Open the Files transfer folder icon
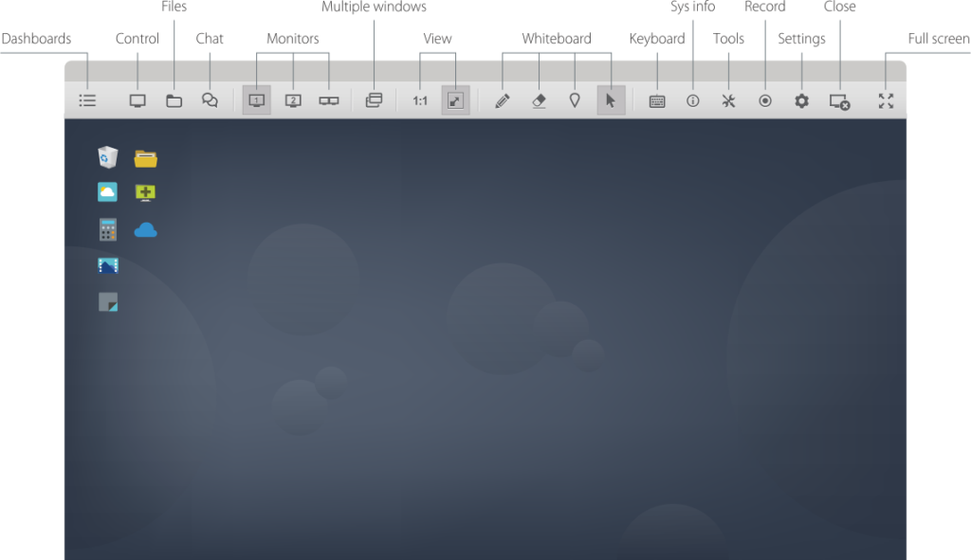Screen dimensions: 971x560 (174, 100)
